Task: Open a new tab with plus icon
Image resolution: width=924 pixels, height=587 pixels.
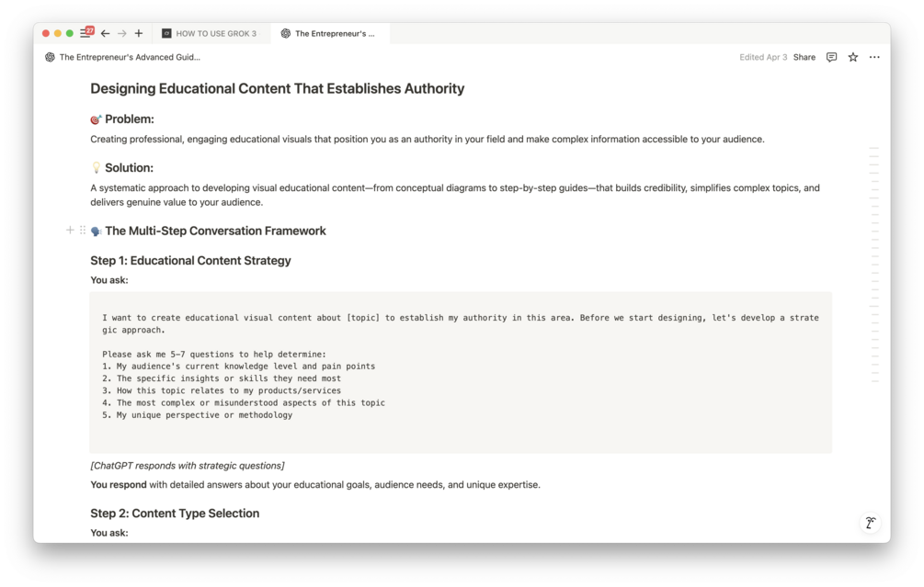Action: point(139,34)
